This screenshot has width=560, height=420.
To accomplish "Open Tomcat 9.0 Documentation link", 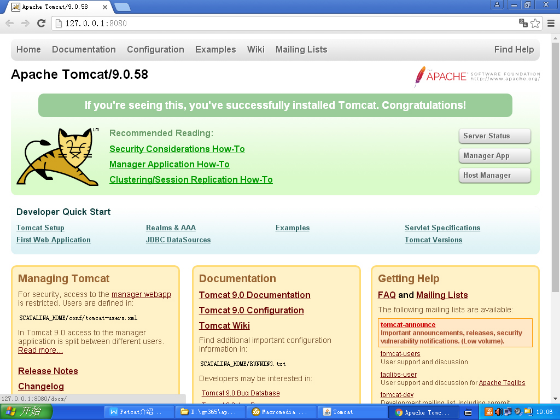I will point(255,295).
